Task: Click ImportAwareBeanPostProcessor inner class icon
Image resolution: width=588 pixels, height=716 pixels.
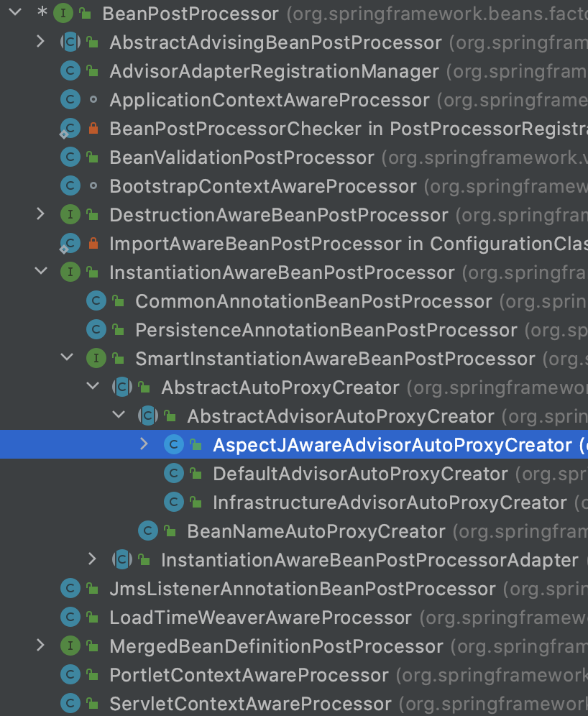Action: pos(70,244)
